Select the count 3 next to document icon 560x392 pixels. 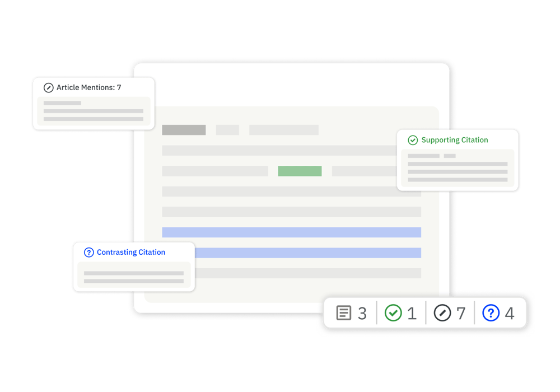pos(362,314)
